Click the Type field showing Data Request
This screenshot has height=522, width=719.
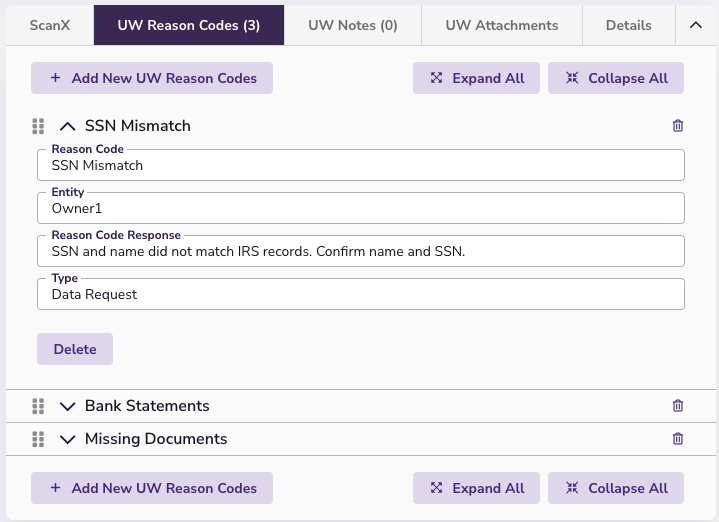point(361,294)
